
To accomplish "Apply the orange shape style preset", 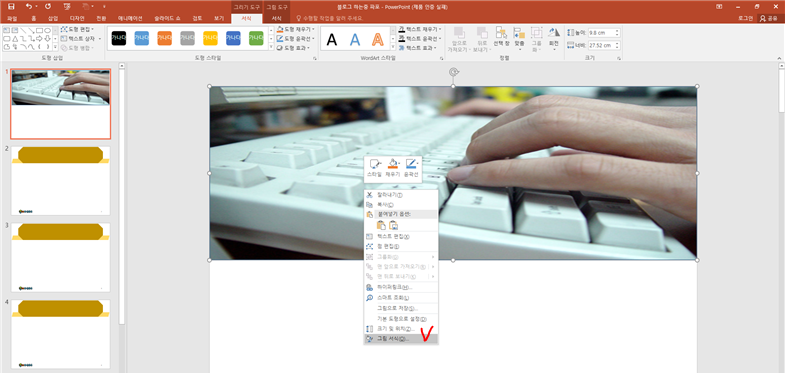I will [165, 38].
